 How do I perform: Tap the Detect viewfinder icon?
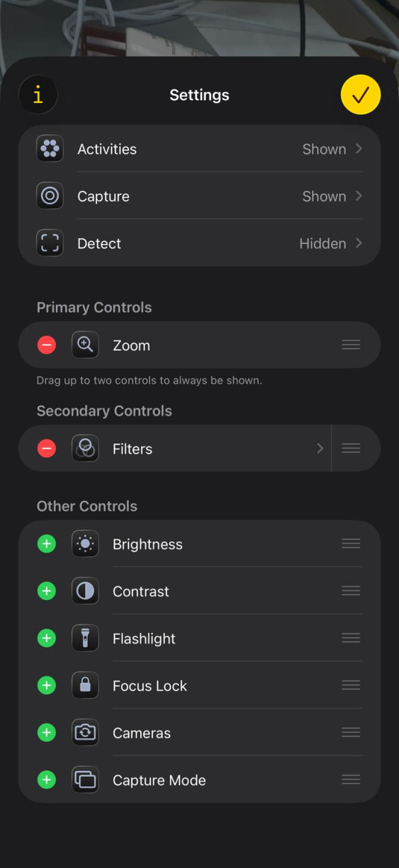(x=50, y=243)
